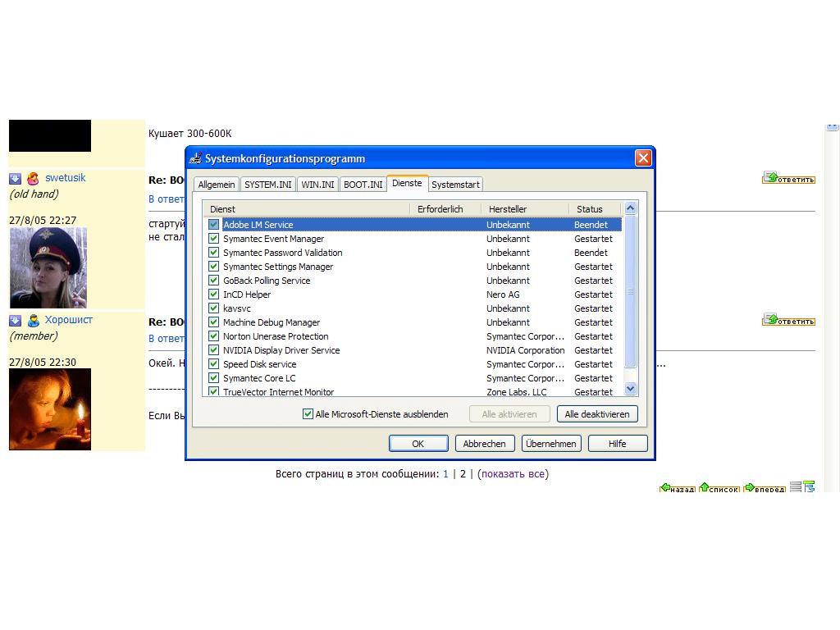Click the список list icon button
The width and height of the screenshot is (840, 630).
tap(719, 488)
